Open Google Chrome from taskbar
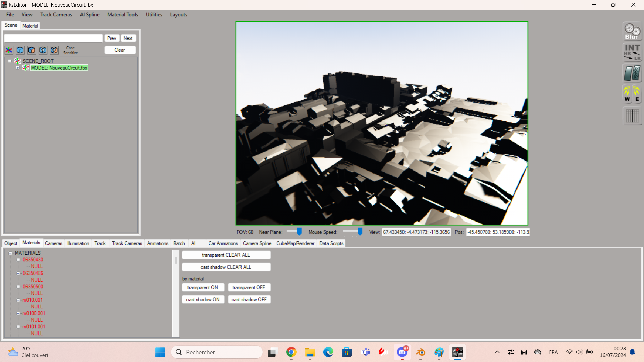644x362 pixels. pos(291,352)
